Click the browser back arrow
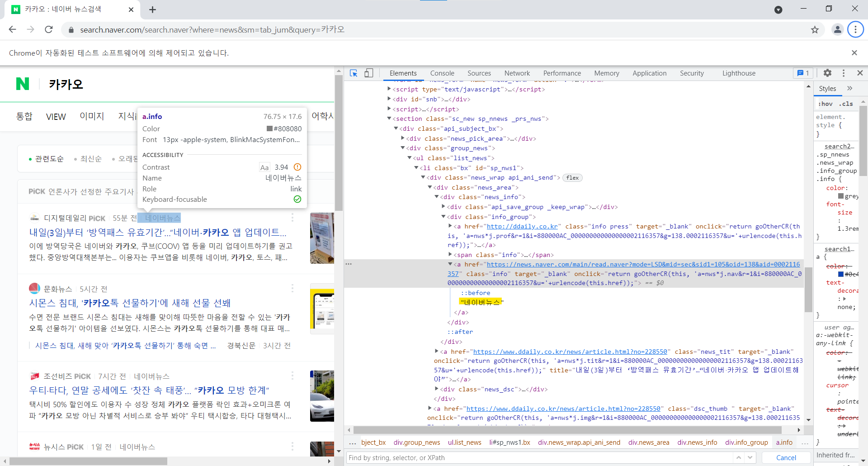The height and width of the screenshot is (466, 868). [x=13, y=29]
